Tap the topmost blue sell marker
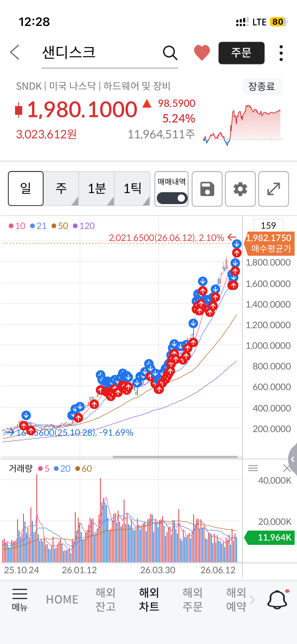This screenshot has height=644, width=297. pyautogui.click(x=237, y=244)
